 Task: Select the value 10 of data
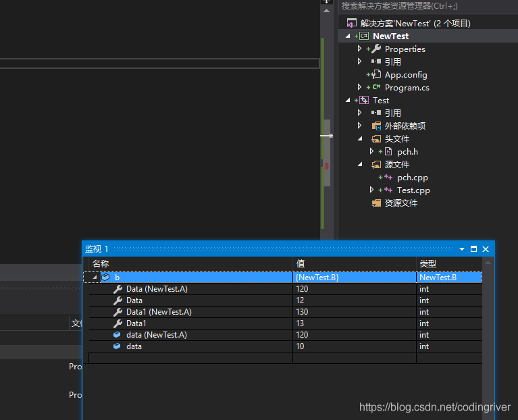355,346
